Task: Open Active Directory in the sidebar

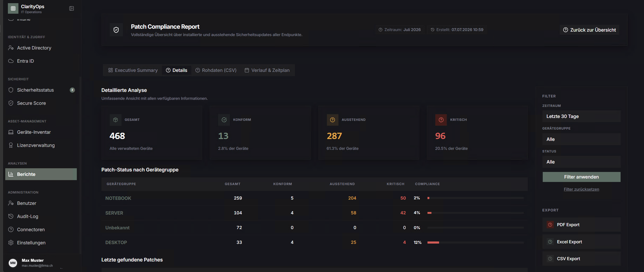Action: (41, 48)
